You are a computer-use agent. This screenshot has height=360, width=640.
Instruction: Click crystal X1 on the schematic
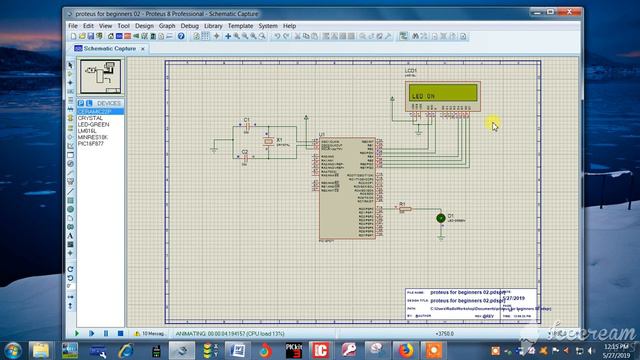[268, 142]
